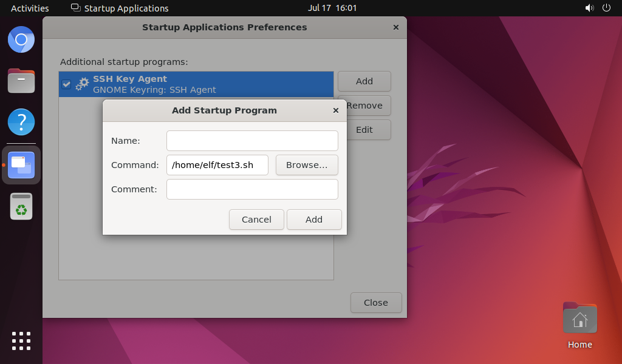Viewport: 622px width, 364px height.
Task: Show Applications grid icon
Action: coord(21,341)
